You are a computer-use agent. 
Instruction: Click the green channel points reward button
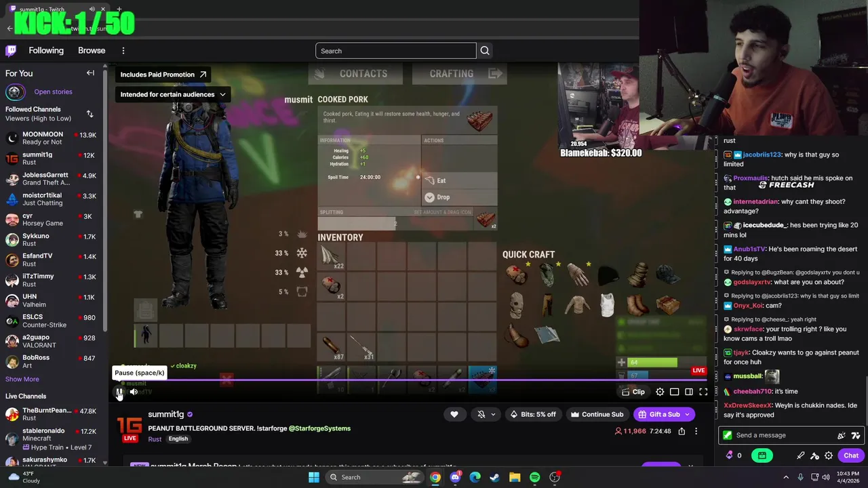point(762,455)
